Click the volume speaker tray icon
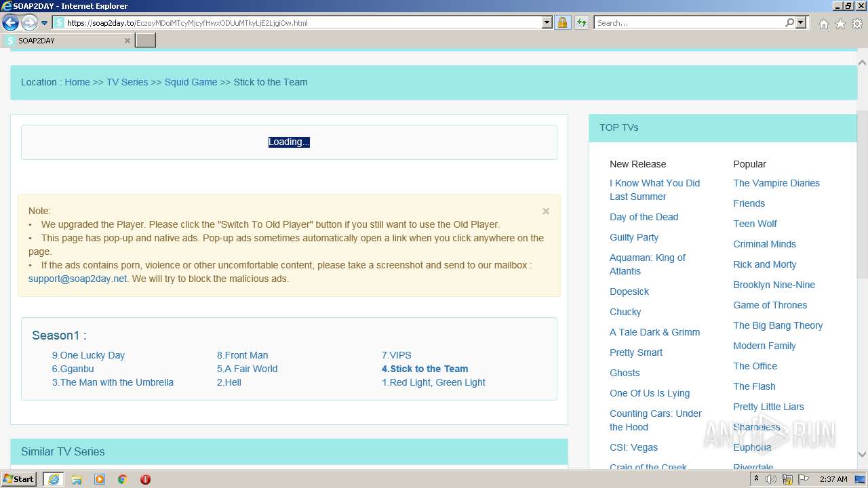The height and width of the screenshot is (488, 868). coord(771,479)
